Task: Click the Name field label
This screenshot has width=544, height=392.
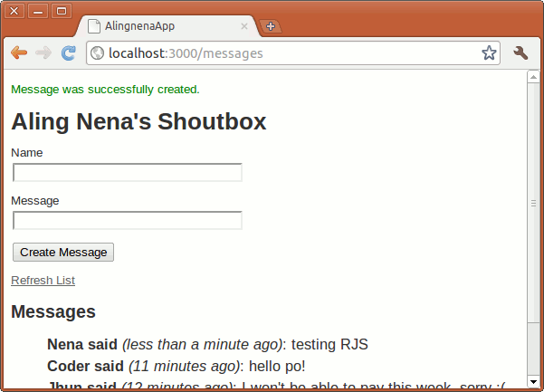Action: click(x=26, y=152)
